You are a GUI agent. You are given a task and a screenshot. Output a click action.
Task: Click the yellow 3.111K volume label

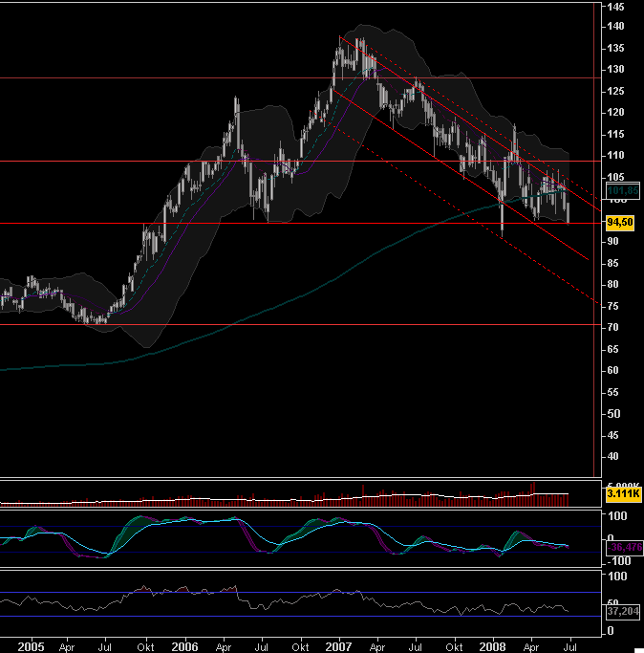tap(623, 493)
